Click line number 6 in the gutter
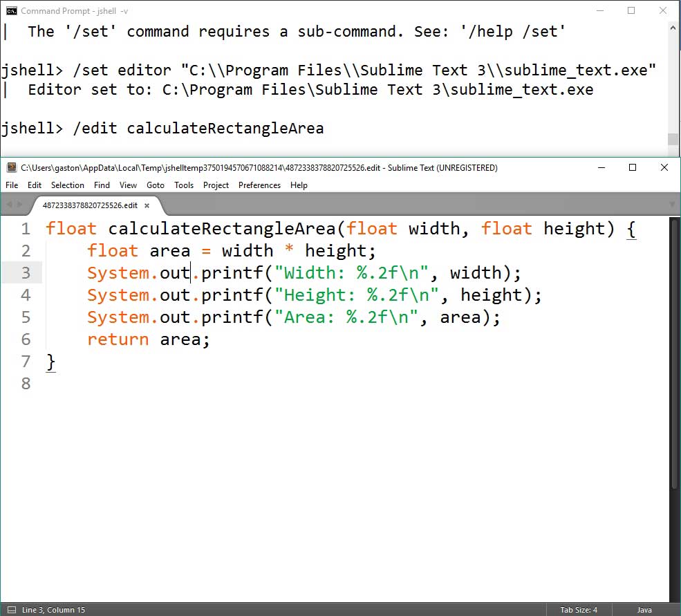This screenshot has width=681, height=616. tap(26, 339)
